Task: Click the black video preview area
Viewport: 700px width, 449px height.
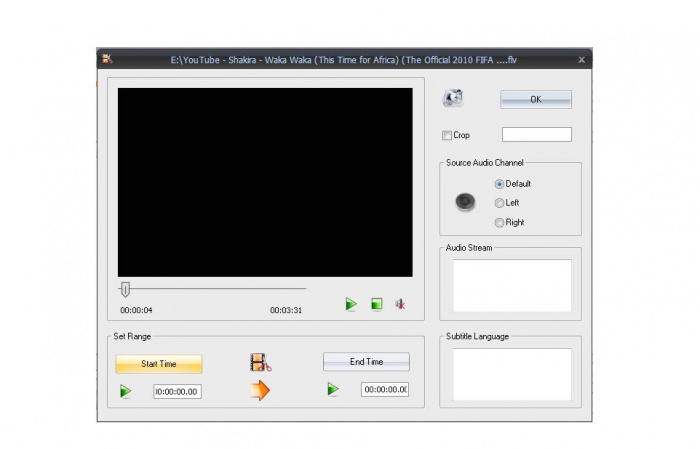Action: tap(265, 182)
